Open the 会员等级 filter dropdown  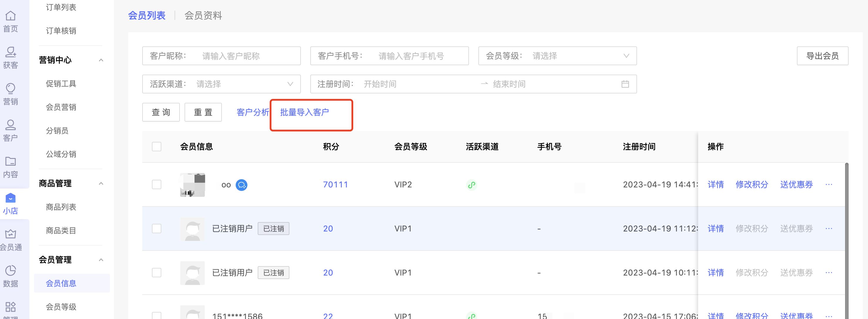tap(557, 56)
